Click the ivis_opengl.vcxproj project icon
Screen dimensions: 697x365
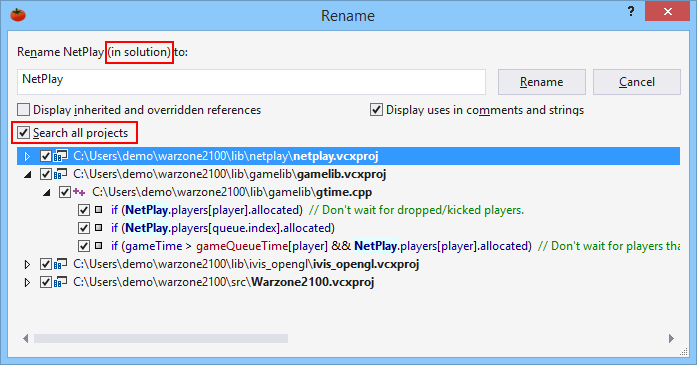[x=60, y=264]
